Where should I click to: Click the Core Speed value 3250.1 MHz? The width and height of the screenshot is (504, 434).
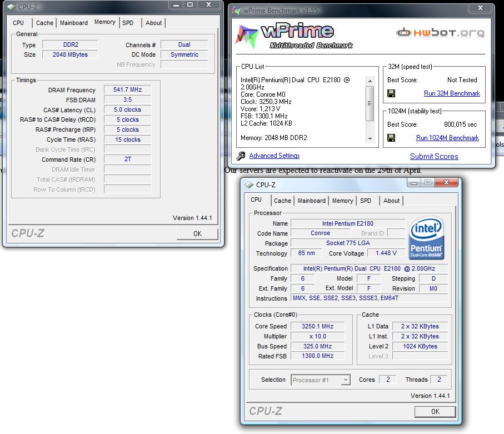[318, 326]
